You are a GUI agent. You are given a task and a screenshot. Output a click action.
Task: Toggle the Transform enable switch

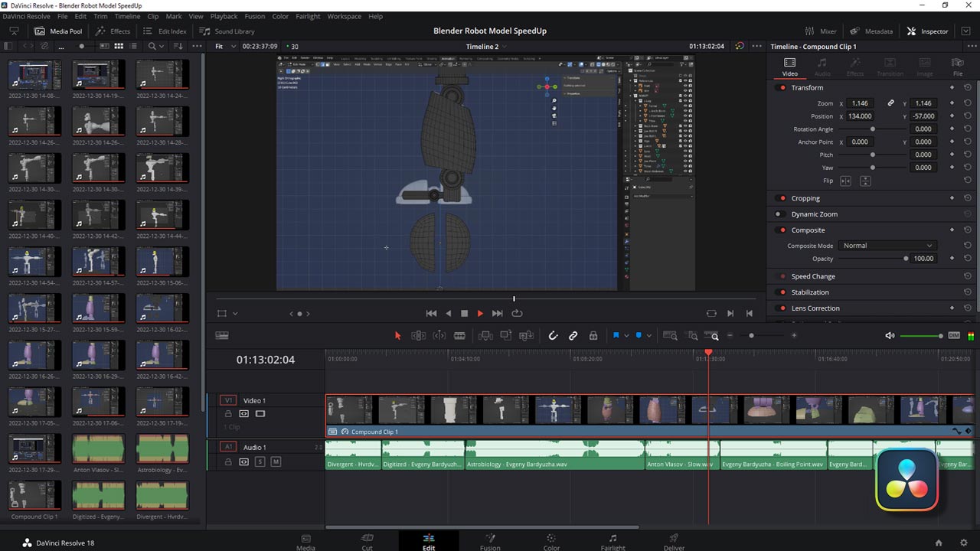coord(782,88)
